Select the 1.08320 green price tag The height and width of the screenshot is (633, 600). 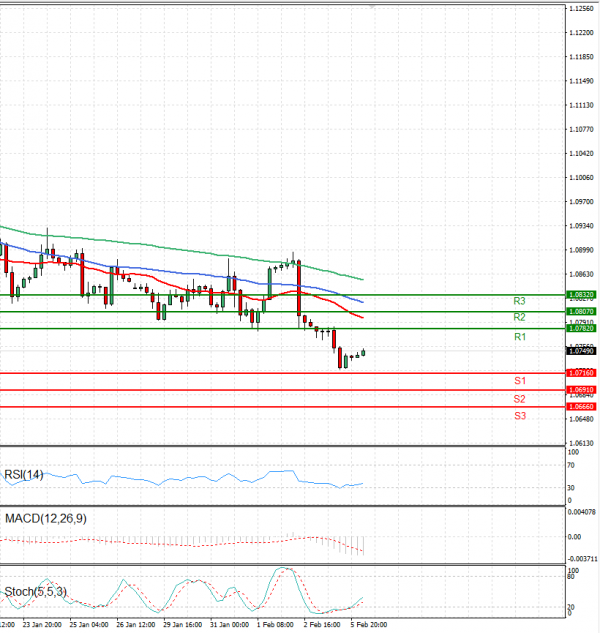click(x=581, y=295)
